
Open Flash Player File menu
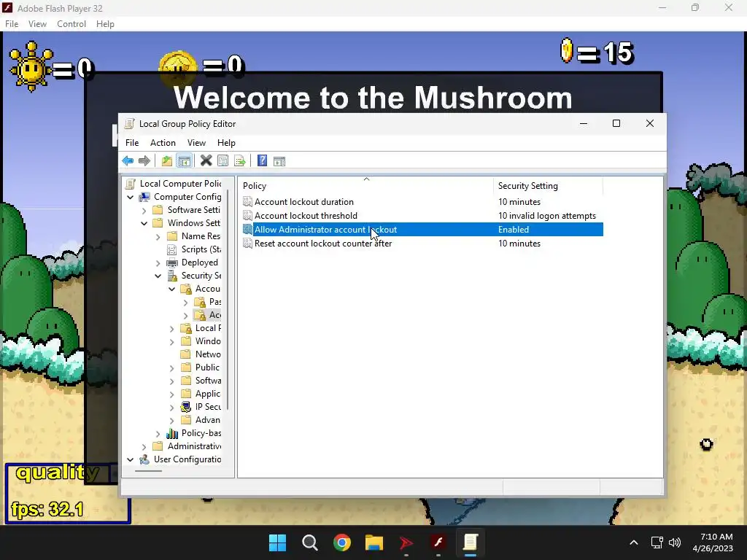(x=12, y=24)
